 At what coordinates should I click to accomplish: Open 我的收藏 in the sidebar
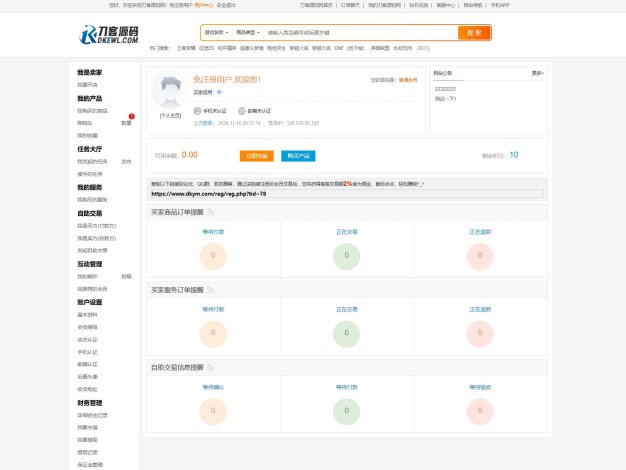pos(87,135)
